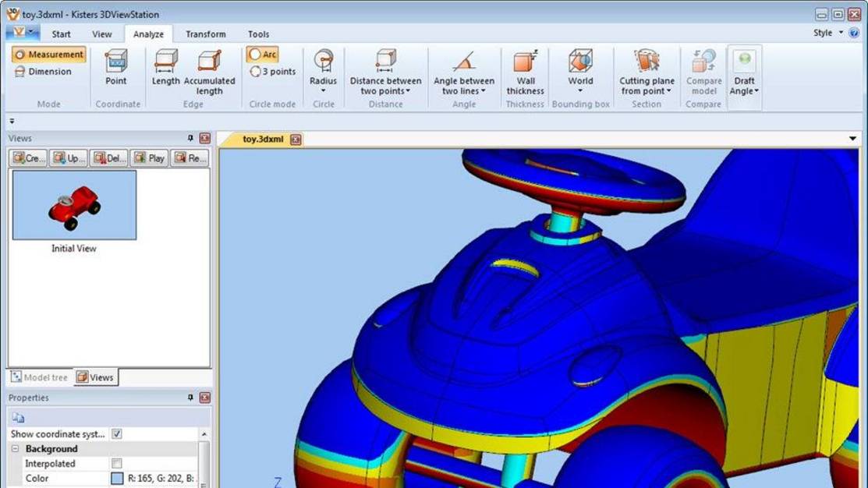The height and width of the screenshot is (488, 868).
Task: Open the View ribbon tab
Action: coord(102,34)
